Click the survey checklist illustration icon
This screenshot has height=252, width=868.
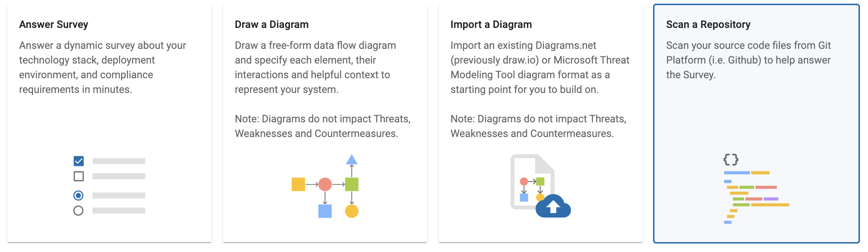tap(109, 186)
